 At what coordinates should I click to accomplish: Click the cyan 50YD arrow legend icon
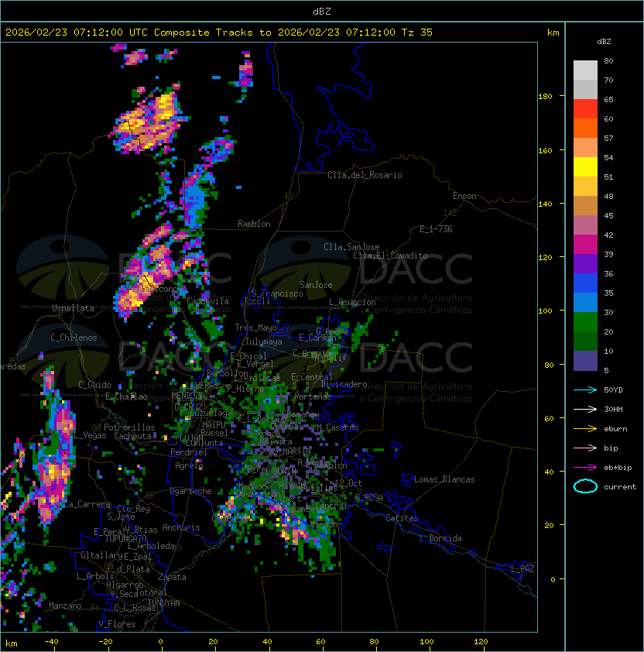pyautogui.click(x=585, y=390)
